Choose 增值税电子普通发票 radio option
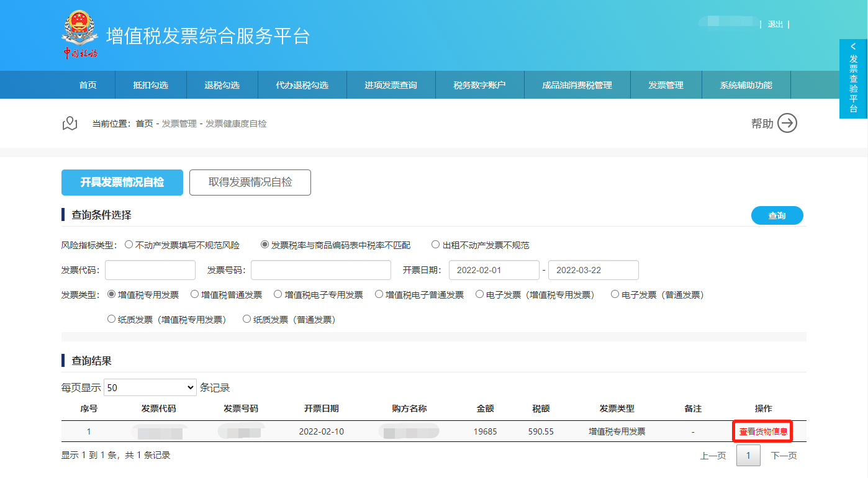Viewport: 868px width, 478px height. pos(379,294)
